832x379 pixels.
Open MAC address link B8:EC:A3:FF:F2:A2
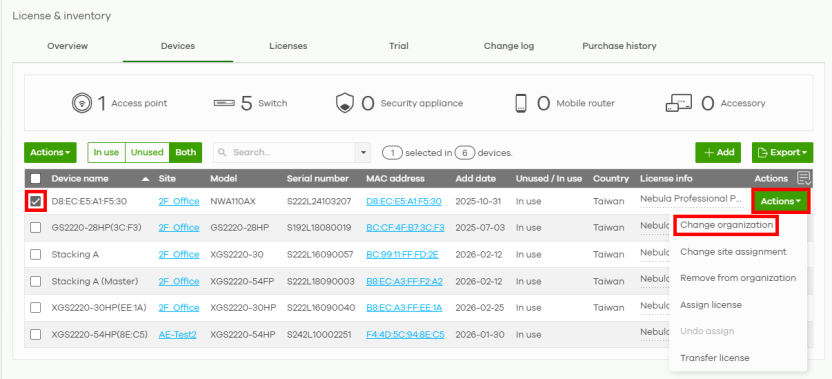(x=404, y=281)
